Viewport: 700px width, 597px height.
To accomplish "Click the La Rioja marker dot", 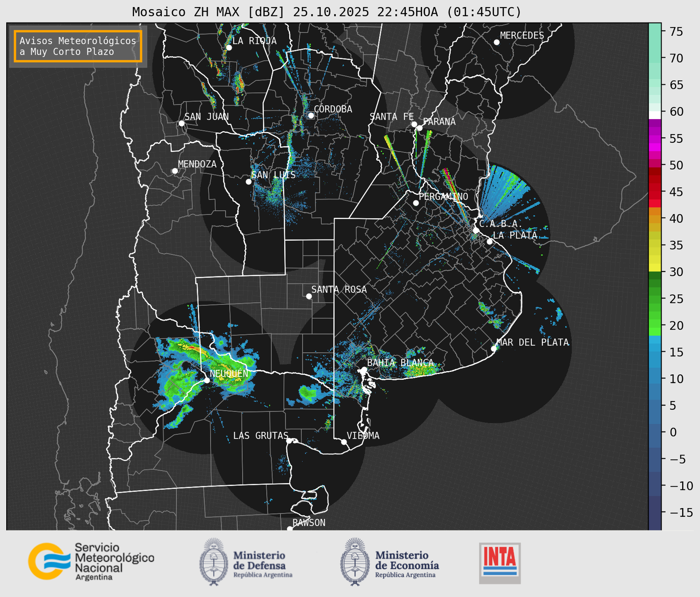I will [229, 48].
